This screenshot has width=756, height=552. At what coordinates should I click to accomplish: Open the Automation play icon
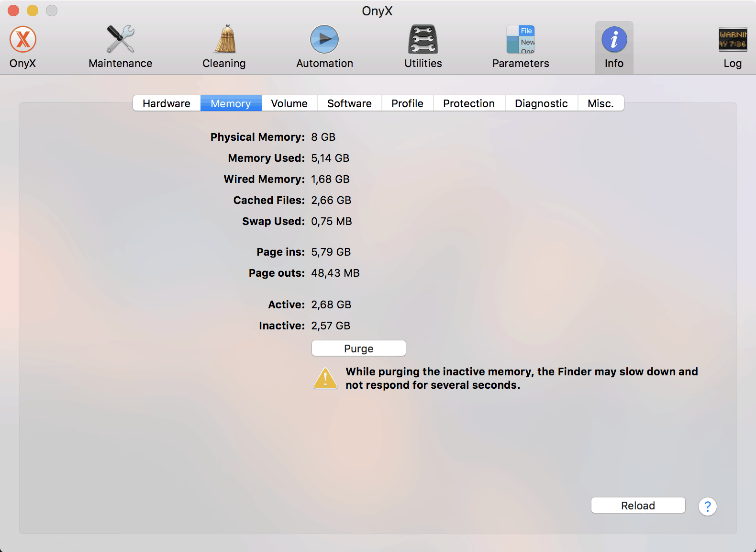tap(324, 40)
